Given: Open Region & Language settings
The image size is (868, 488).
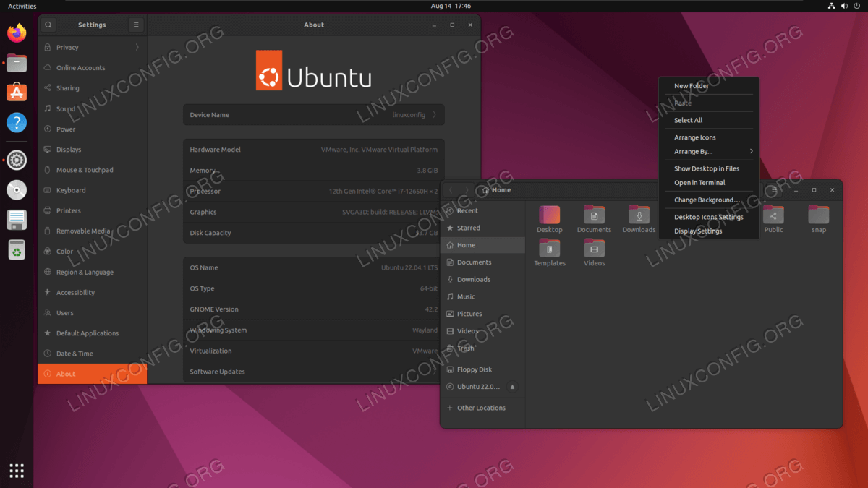Looking at the screenshot, I should (92, 272).
